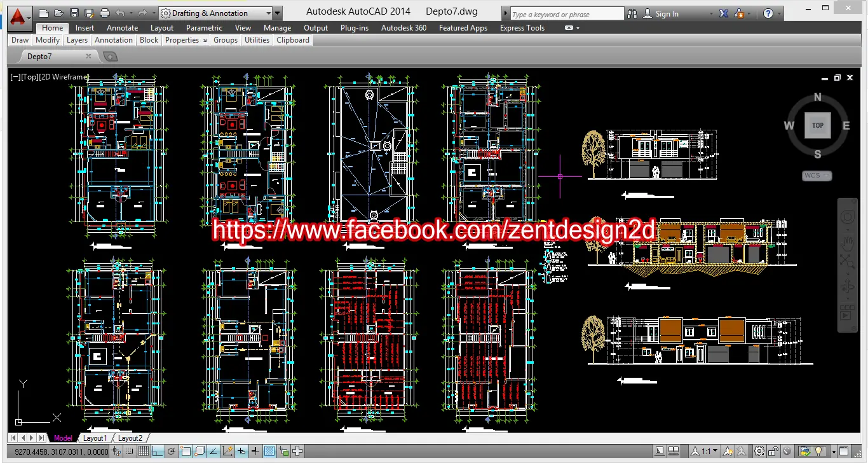Open the Manage ribbon tab
The image size is (868, 463).
[x=277, y=28]
